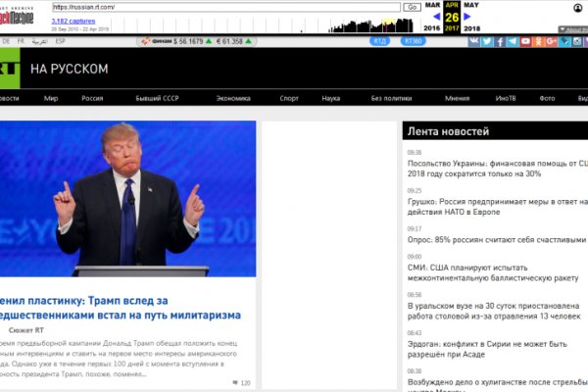Open RT's Twitter page icon
The width and height of the screenshot is (588, 392).
[x=487, y=42]
